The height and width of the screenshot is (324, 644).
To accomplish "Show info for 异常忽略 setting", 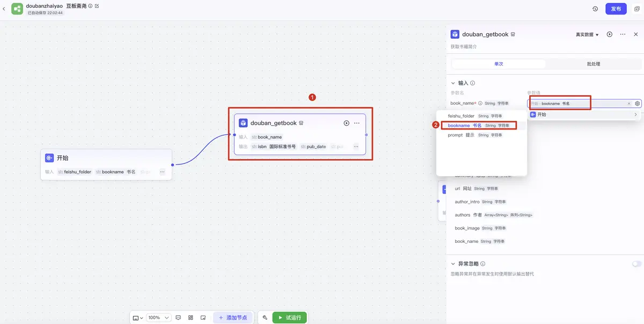I will 483,264.
